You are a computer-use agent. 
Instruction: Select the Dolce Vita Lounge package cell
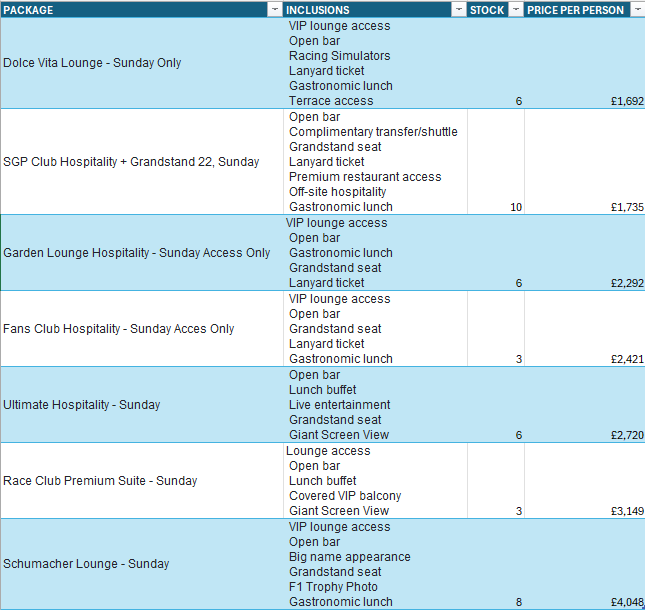(x=142, y=63)
